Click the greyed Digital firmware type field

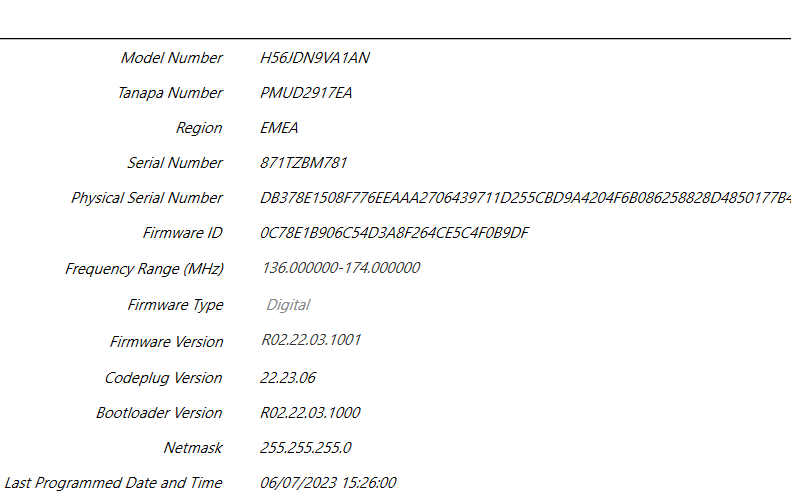pyautogui.click(x=288, y=305)
